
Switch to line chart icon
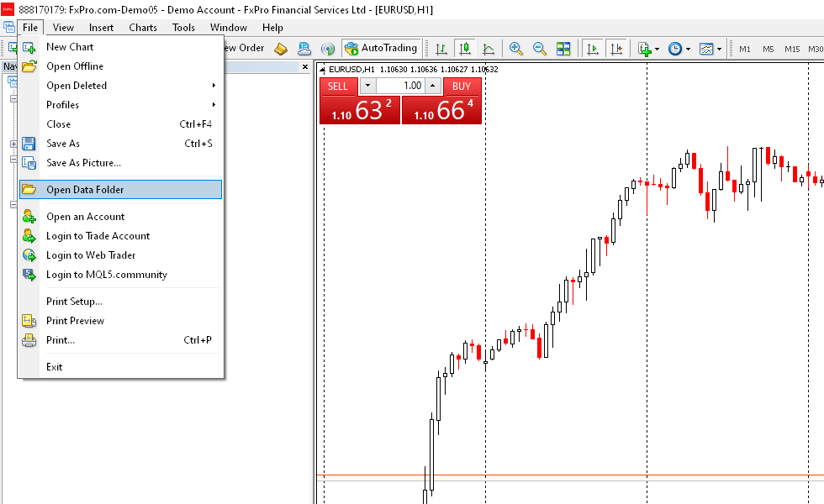tap(489, 49)
